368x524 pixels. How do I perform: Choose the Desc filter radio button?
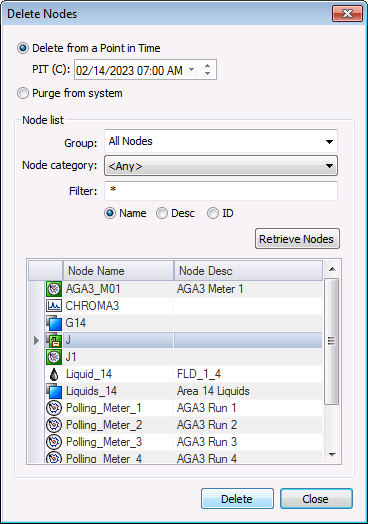tap(162, 213)
